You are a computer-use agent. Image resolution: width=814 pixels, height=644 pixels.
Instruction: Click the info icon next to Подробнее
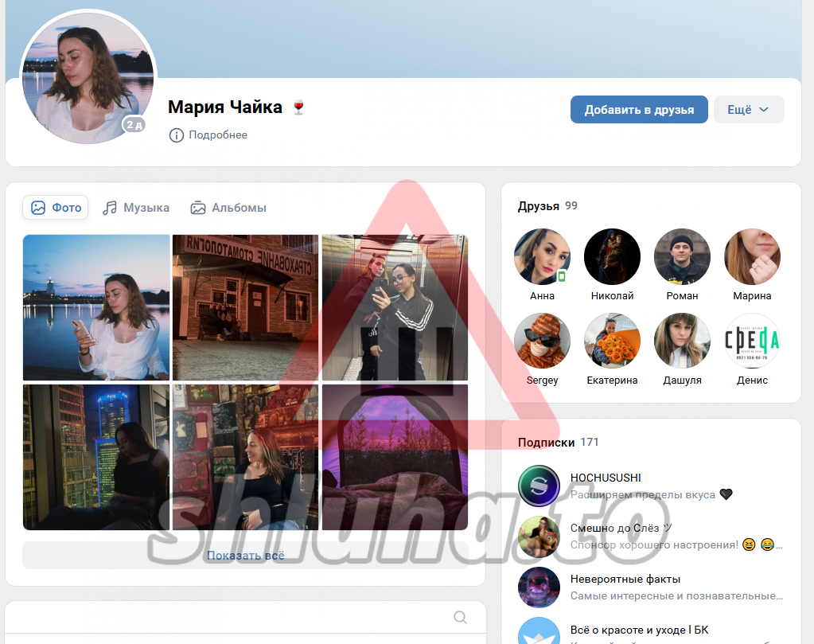pos(176,135)
